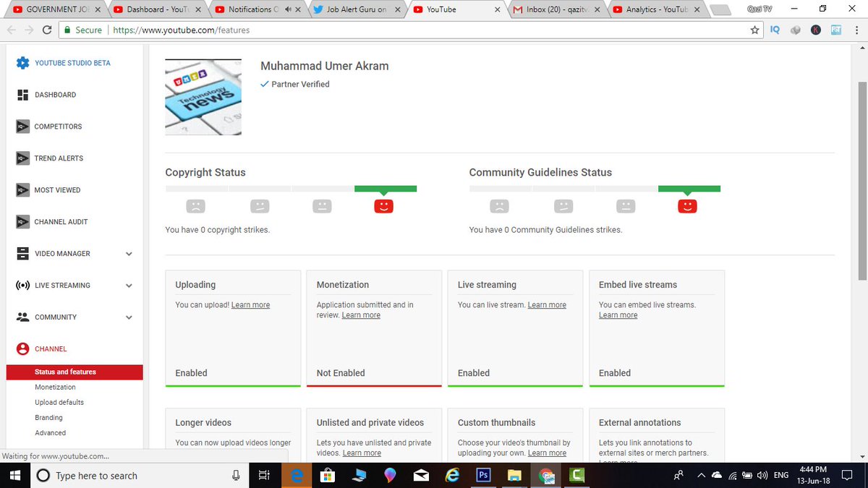Click the volume icon in system tray
This screenshot has height=488, width=868.
coord(762,475)
